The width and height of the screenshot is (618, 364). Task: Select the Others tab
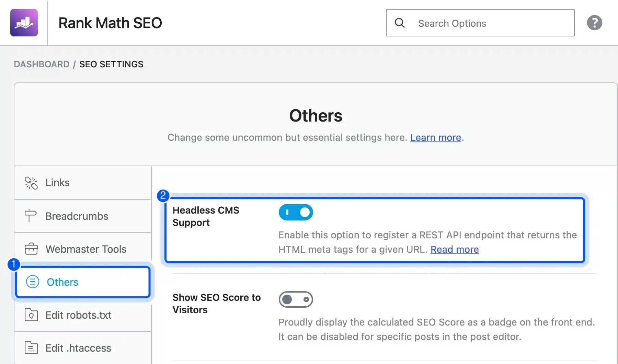coord(83,282)
